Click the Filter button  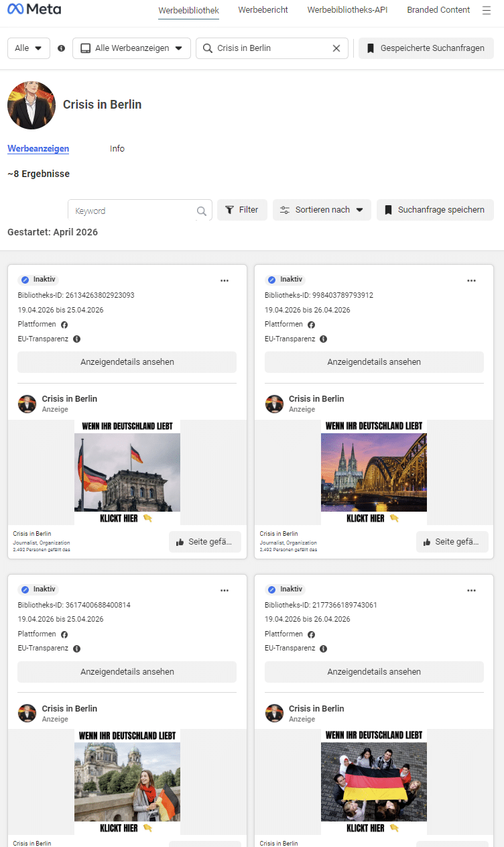pyautogui.click(x=242, y=210)
